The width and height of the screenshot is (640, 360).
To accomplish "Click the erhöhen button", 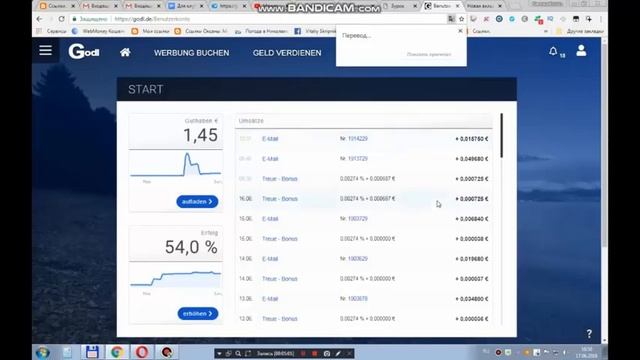I will [198, 313].
